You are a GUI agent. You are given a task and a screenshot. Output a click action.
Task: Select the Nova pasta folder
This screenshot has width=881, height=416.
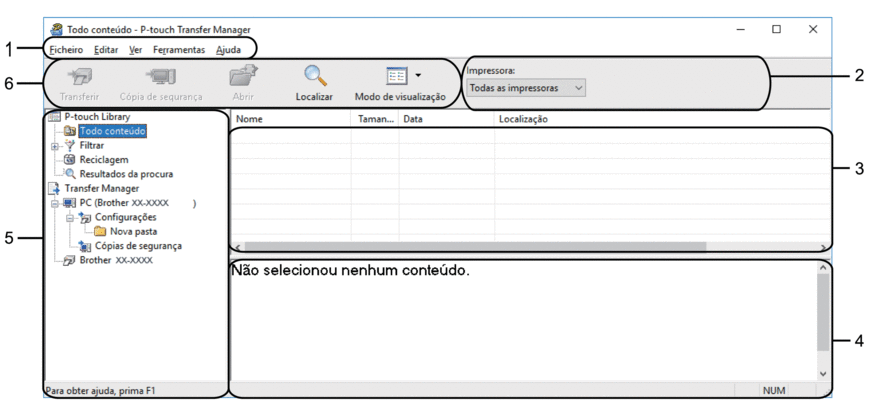click(x=134, y=232)
